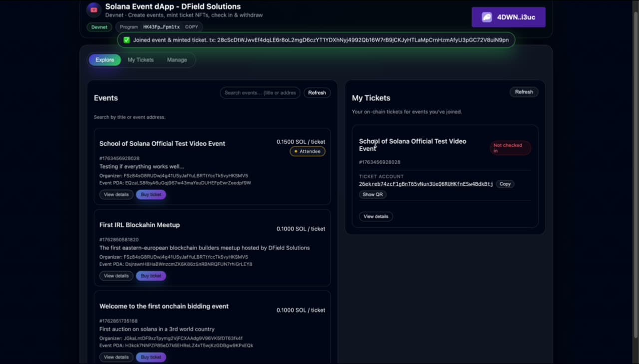Click the Devnet network badge
The width and height of the screenshot is (639, 364).
point(99,27)
